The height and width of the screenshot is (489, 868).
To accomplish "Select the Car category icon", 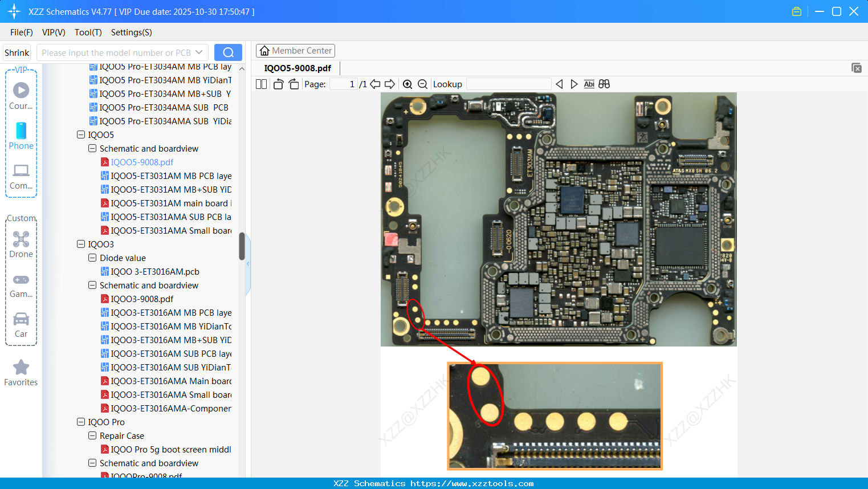I will point(21,324).
